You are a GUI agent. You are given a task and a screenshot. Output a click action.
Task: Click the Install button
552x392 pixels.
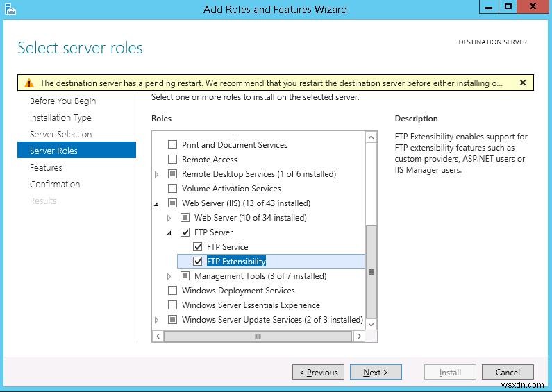pyautogui.click(x=450, y=372)
